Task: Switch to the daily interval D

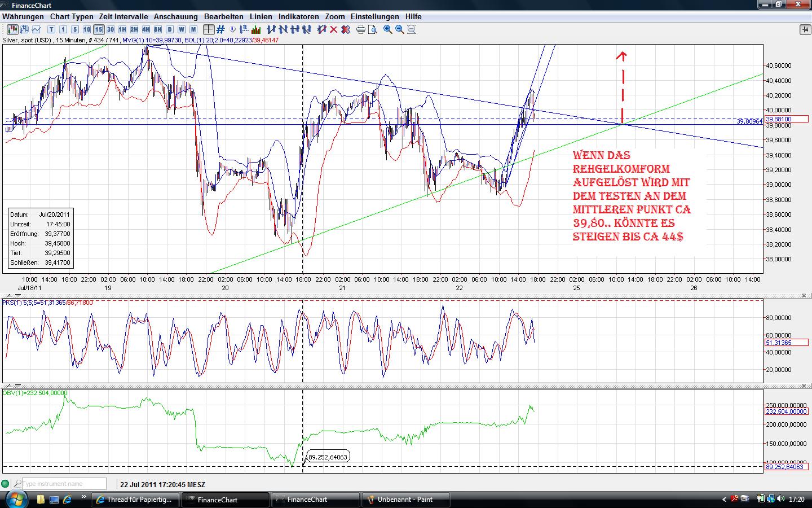Action: point(170,29)
